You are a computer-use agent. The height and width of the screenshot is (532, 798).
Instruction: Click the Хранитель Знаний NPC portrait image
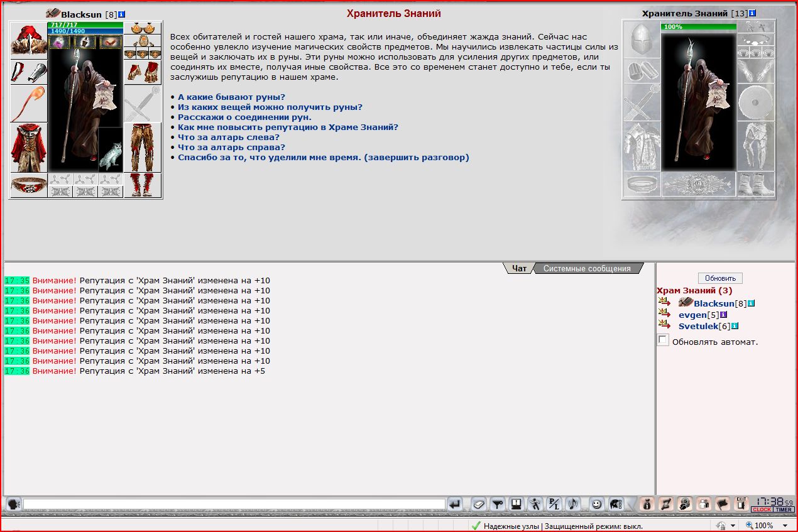[x=698, y=102]
